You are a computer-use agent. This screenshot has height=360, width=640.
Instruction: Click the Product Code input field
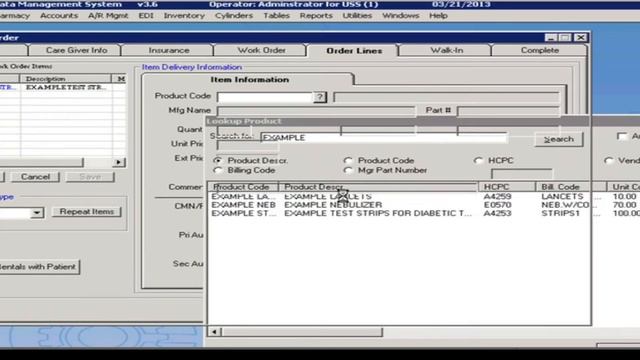(265, 97)
